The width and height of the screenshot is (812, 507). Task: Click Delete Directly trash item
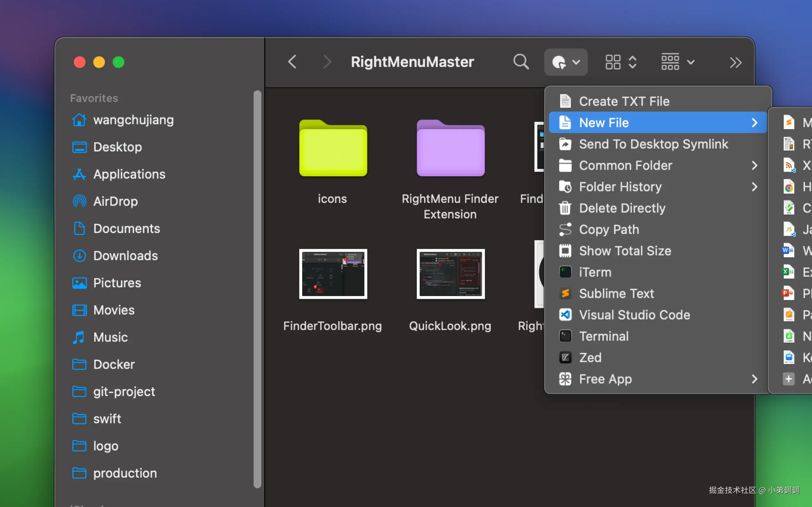pos(622,208)
